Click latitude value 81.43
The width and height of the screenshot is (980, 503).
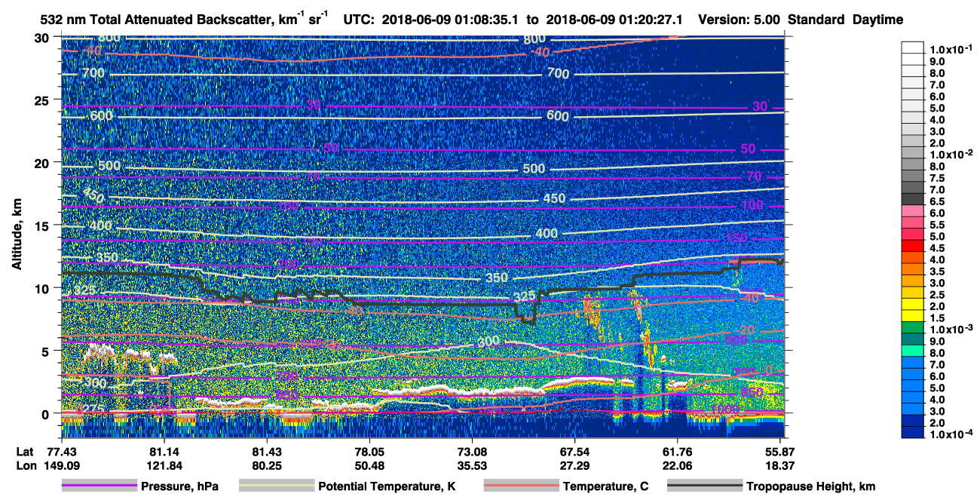266,450
